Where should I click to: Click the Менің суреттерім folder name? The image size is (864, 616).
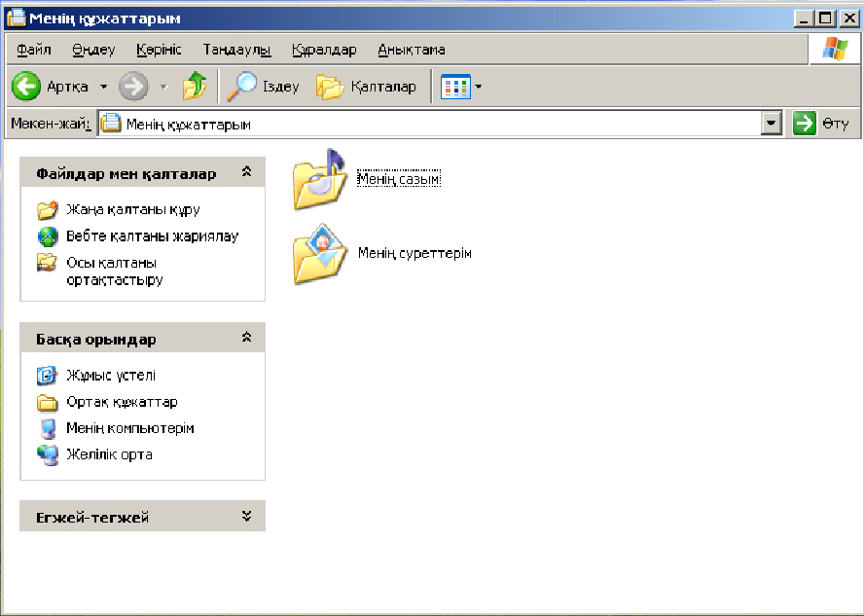414,253
